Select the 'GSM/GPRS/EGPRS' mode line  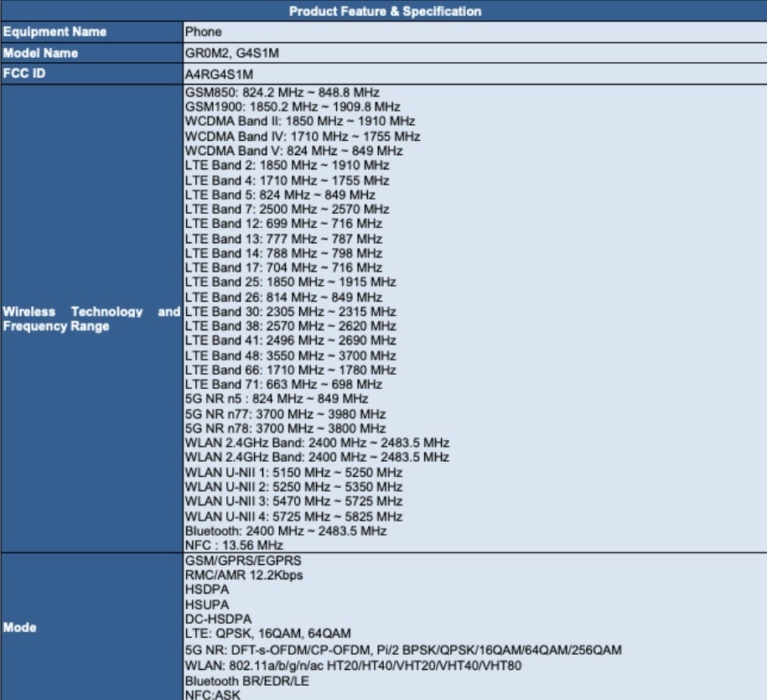point(243,561)
